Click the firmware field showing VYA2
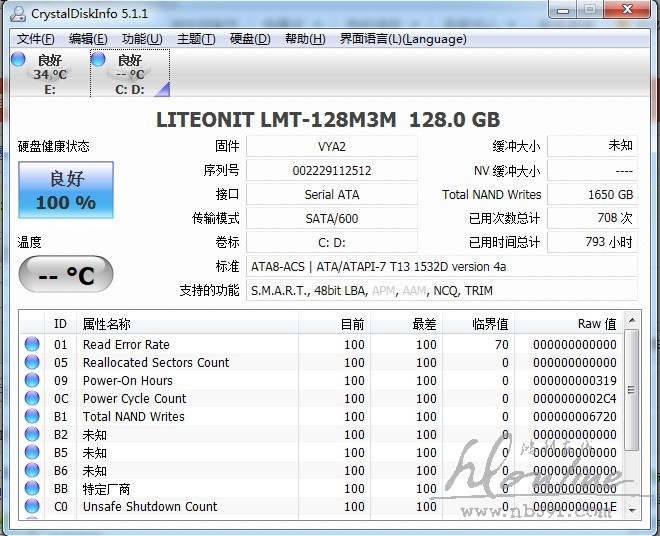This screenshot has height=536, width=660. (x=331, y=147)
